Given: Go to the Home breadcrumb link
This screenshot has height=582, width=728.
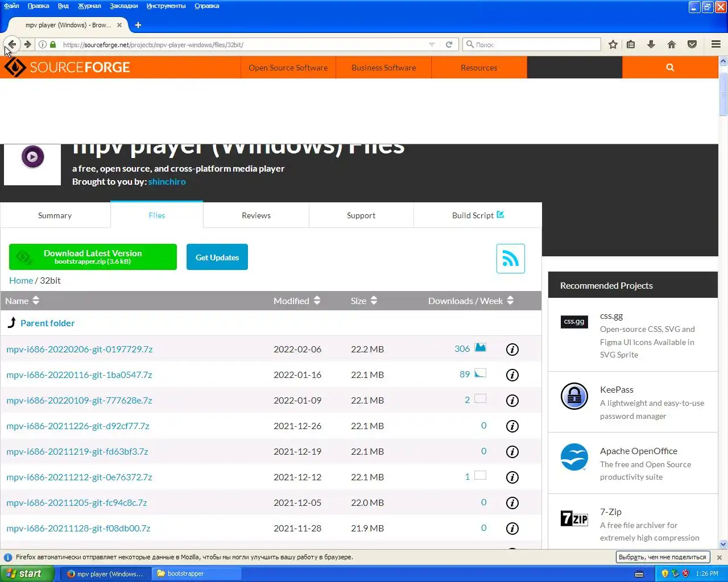Looking at the screenshot, I should pos(21,280).
